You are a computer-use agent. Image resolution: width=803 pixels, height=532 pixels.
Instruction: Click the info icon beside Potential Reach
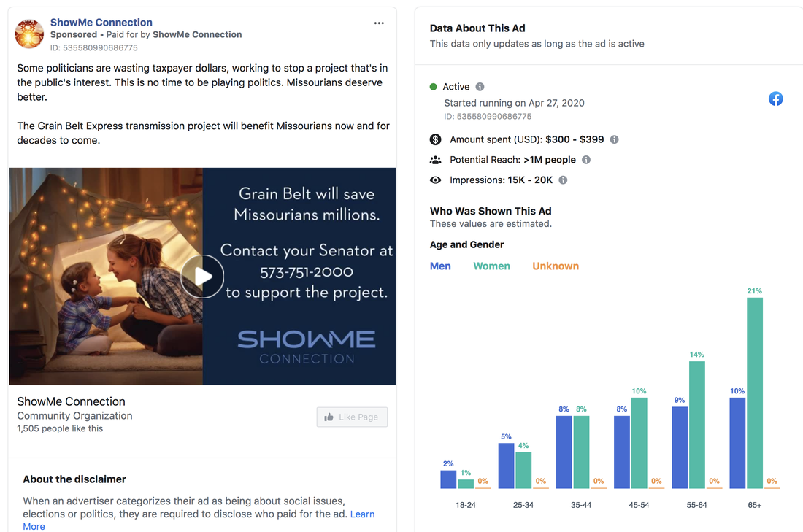586,160
